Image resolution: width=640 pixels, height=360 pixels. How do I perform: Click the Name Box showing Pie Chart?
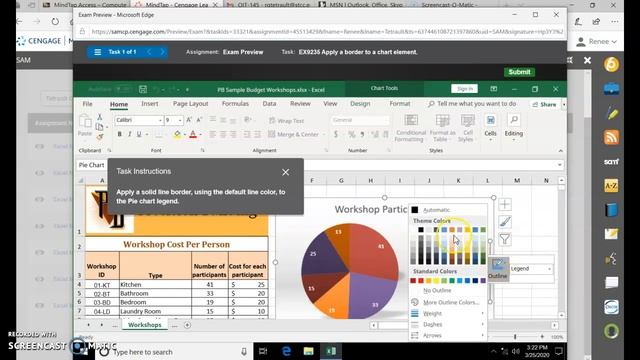pyautogui.click(x=91, y=165)
